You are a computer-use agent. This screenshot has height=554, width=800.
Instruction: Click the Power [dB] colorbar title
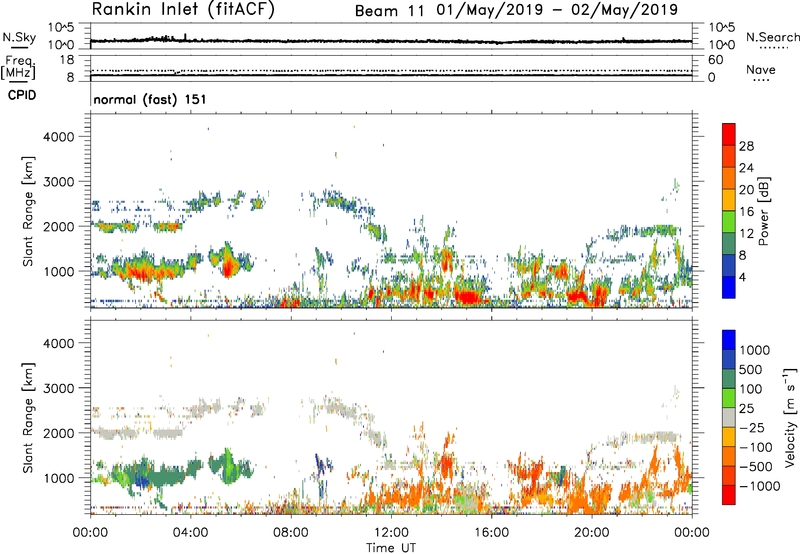[764, 211]
